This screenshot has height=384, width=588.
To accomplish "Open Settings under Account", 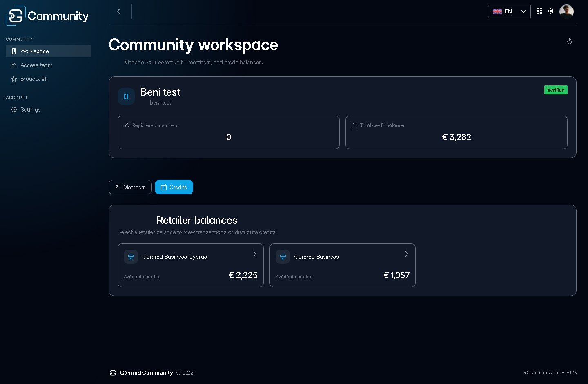I will click(x=49, y=109).
